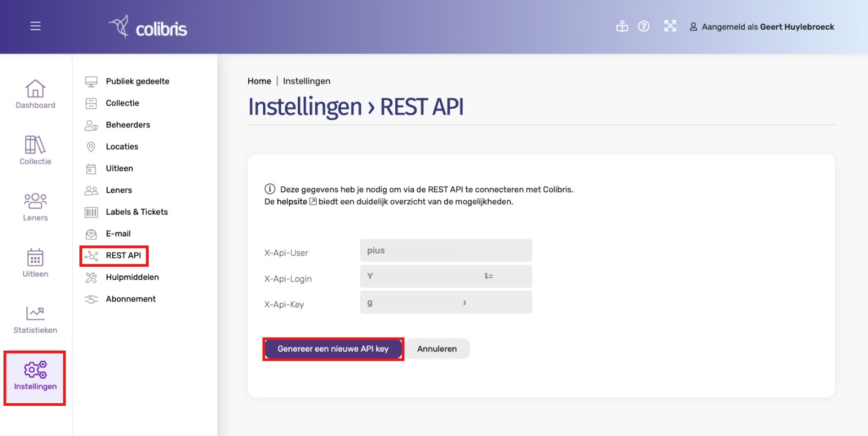Click the E-mail envelope icon
Screen dimensions: 868x436
pos(91,234)
